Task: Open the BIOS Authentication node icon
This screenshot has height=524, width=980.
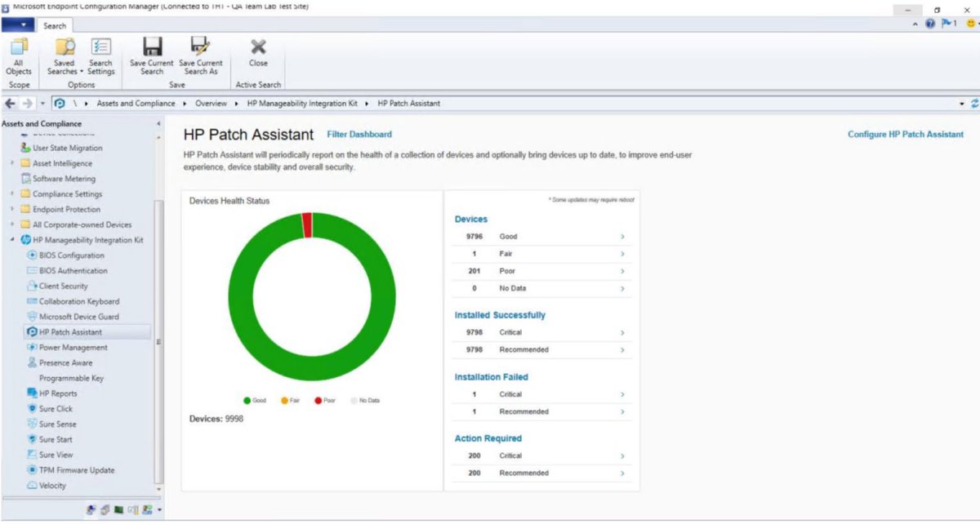Action: [33, 271]
